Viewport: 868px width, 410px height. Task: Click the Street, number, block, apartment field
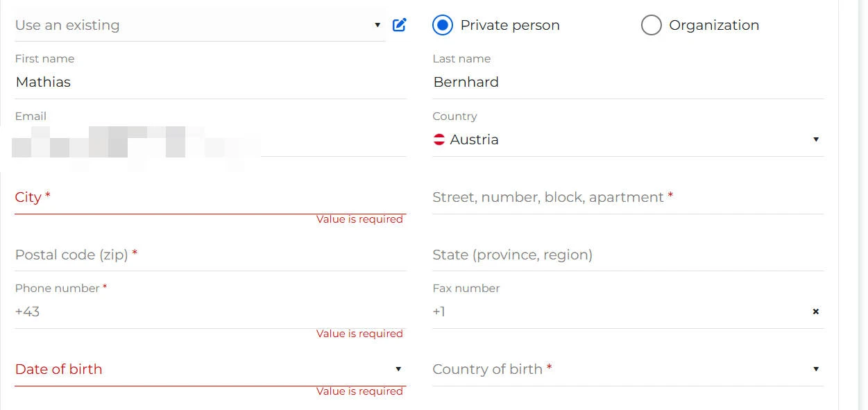pyautogui.click(x=624, y=197)
